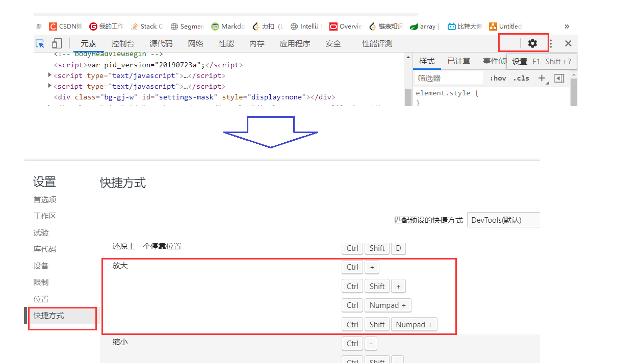Open the 链表知识 bookmark
This screenshot has height=363, width=644.
[x=385, y=27]
